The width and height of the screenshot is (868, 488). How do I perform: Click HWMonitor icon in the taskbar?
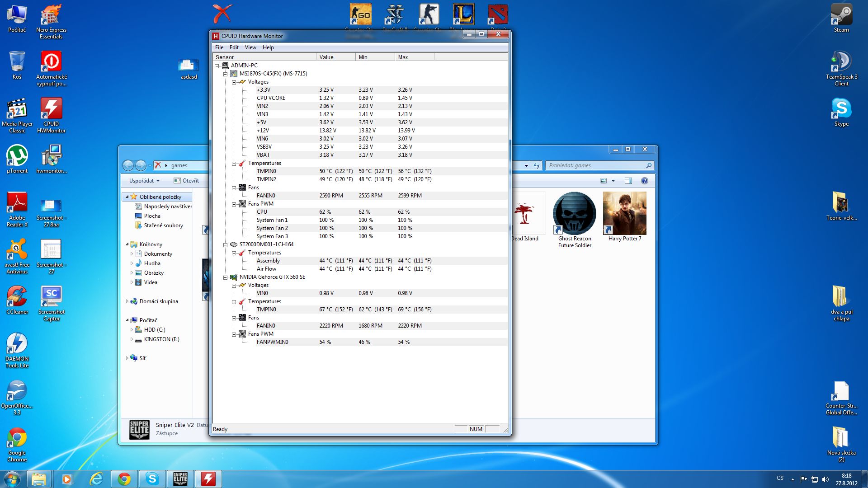tap(208, 479)
